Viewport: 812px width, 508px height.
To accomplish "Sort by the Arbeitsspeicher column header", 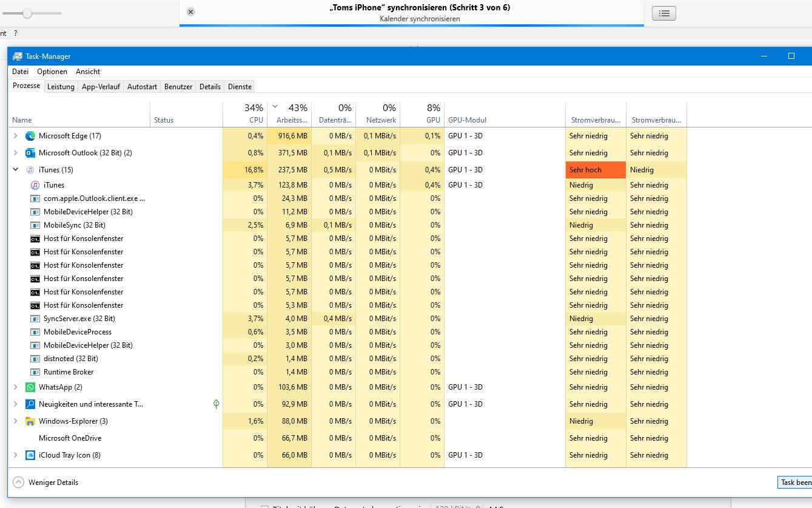I will tap(289, 114).
